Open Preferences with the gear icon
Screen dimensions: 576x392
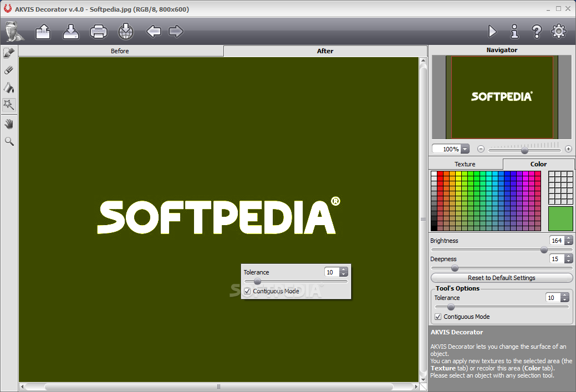(559, 31)
